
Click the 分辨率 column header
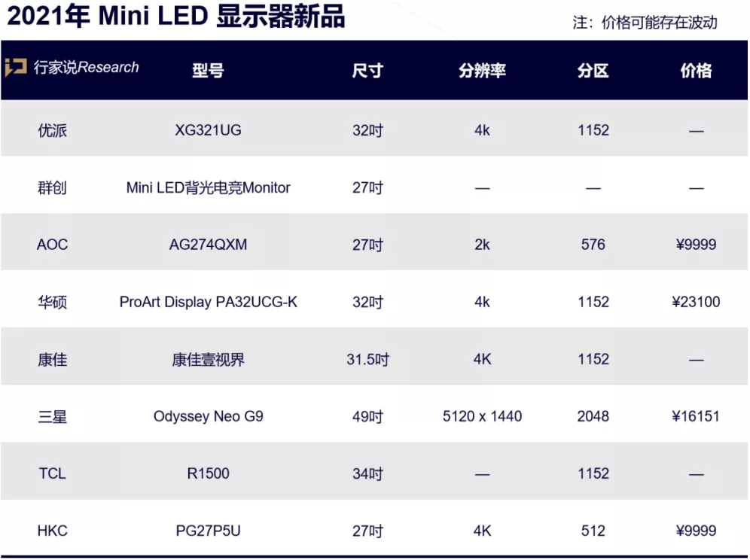(482, 71)
